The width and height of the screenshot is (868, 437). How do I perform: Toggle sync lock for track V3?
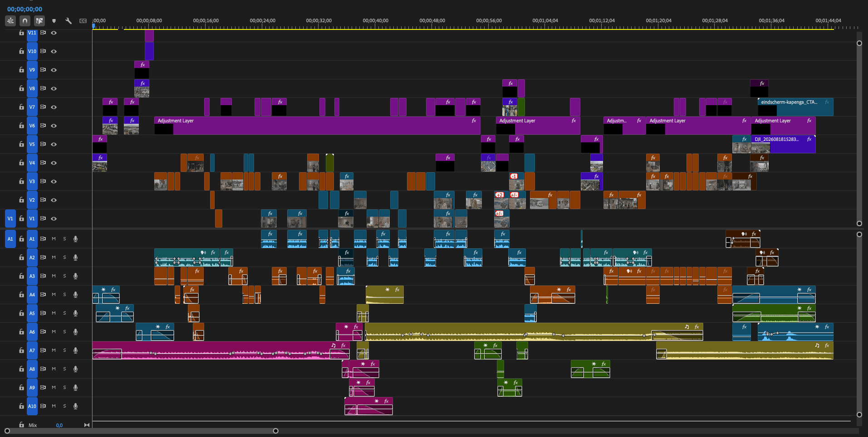click(x=43, y=181)
